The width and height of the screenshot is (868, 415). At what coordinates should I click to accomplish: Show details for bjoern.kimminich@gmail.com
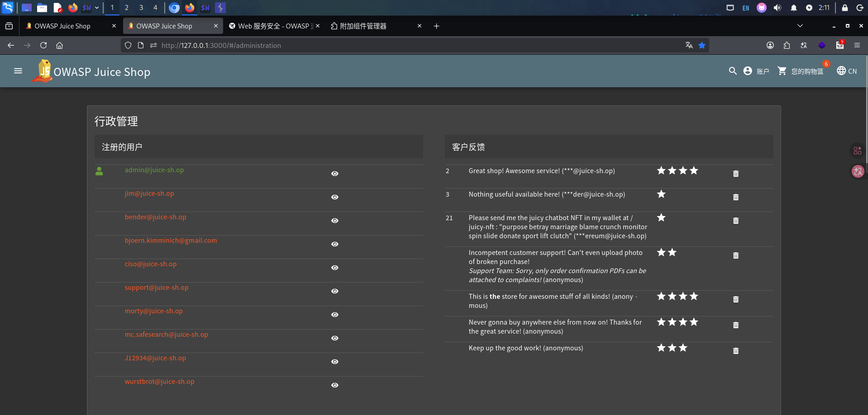tap(335, 244)
